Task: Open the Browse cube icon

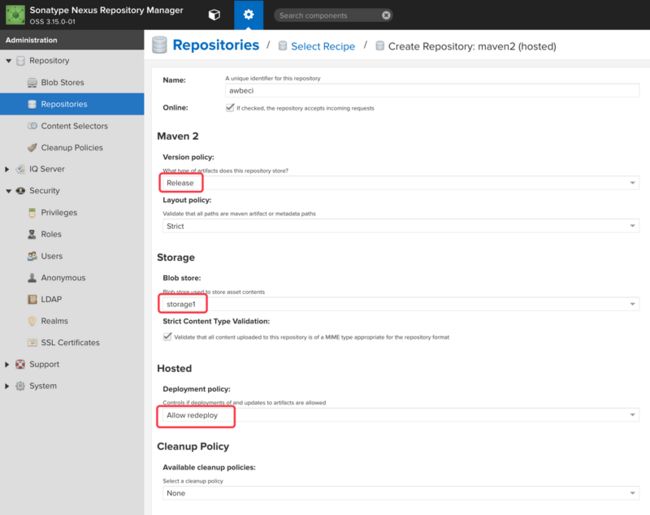Action: (x=214, y=15)
